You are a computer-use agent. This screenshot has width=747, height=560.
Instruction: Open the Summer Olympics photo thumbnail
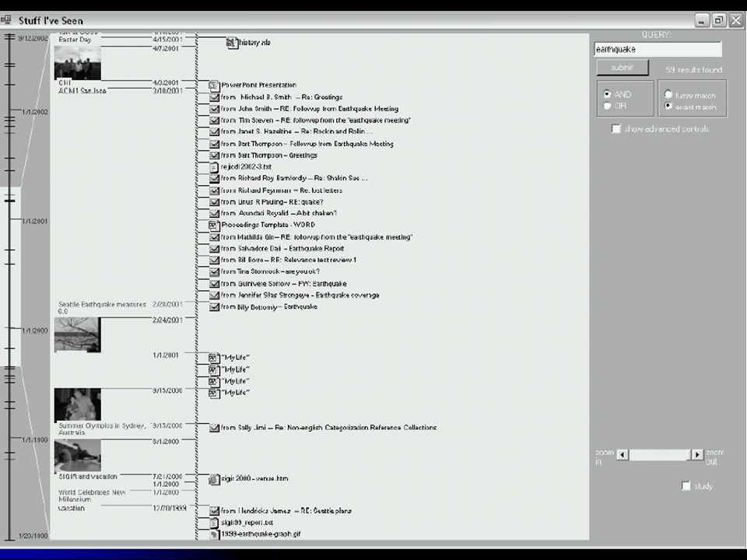click(x=78, y=405)
